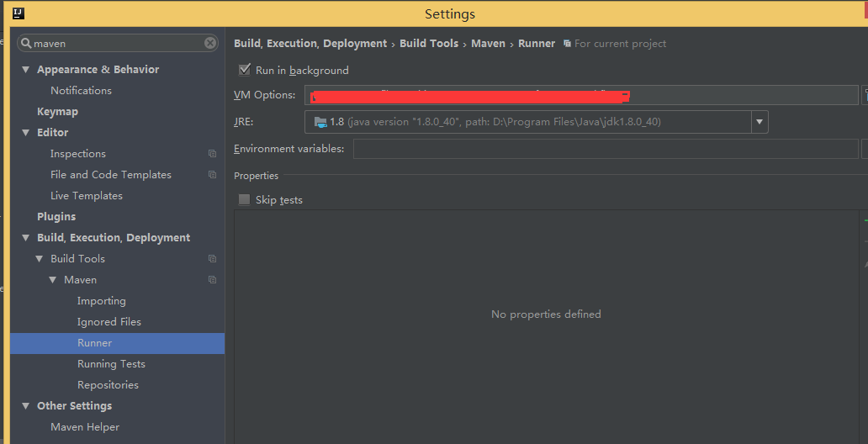Select the Appearance & Behavior label

[98, 69]
